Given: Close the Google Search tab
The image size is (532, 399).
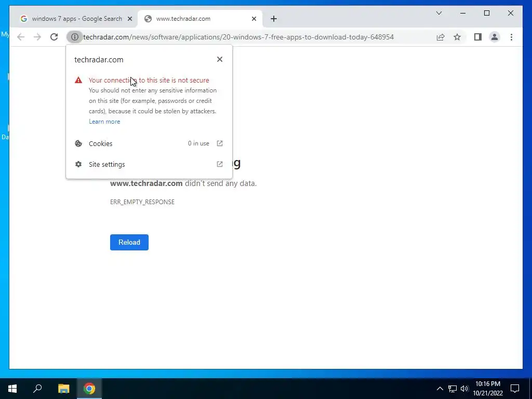Looking at the screenshot, I should [129, 19].
